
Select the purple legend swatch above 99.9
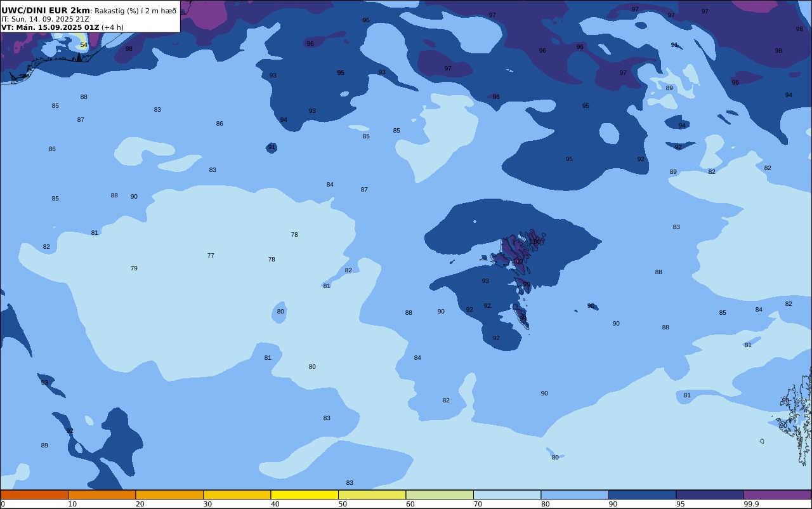[777, 494]
